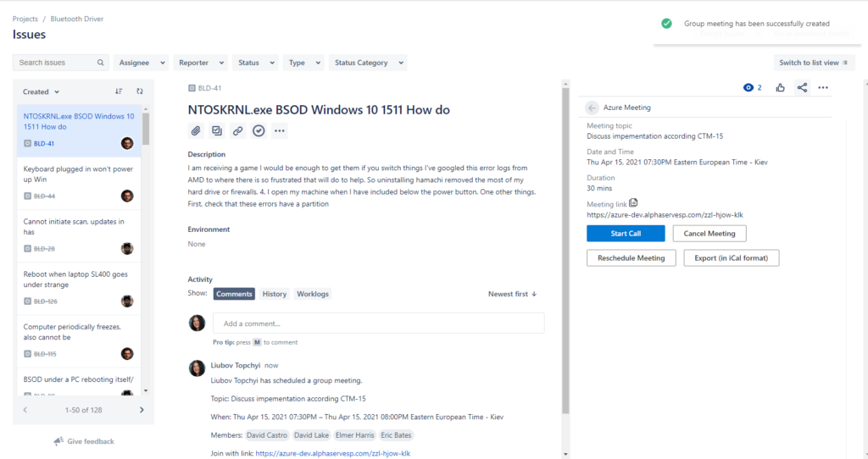Viewport: 868px width, 459px height.
Task: Start the call
Action: tap(626, 234)
